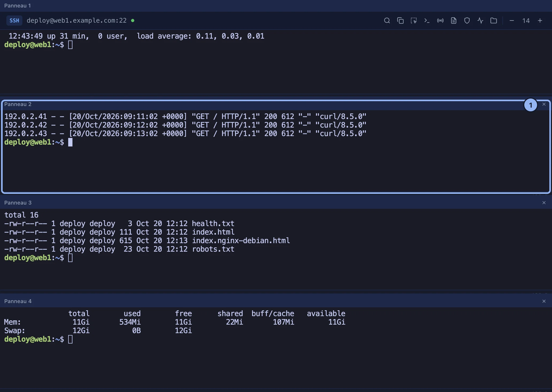Increase font size with plus button
The width and height of the screenshot is (552, 392).
(x=540, y=21)
